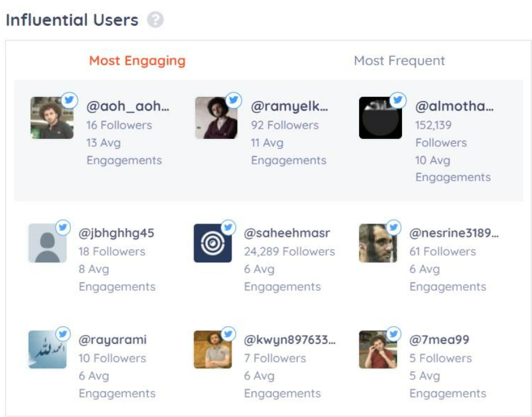Click the @jbhghhg45 default avatar
This screenshot has width=532, height=417.
pos(48,243)
